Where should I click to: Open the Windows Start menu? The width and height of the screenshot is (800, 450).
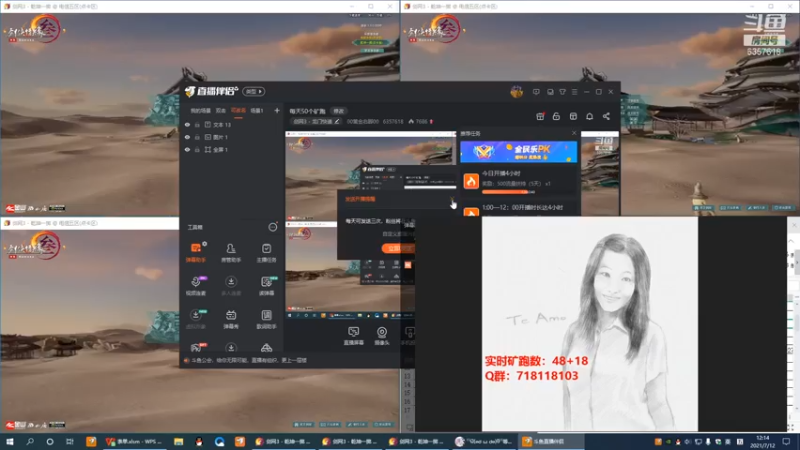tap(10, 441)
